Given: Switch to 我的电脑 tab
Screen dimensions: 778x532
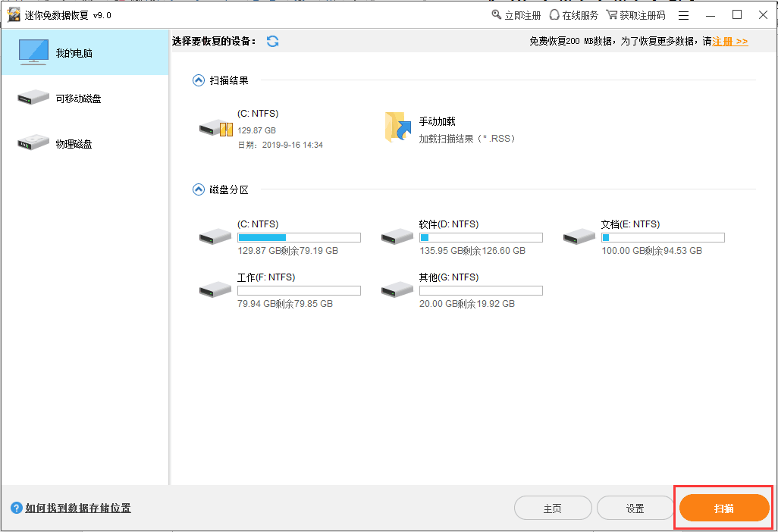Looking at the screenshot, I should tap(85, 52).
